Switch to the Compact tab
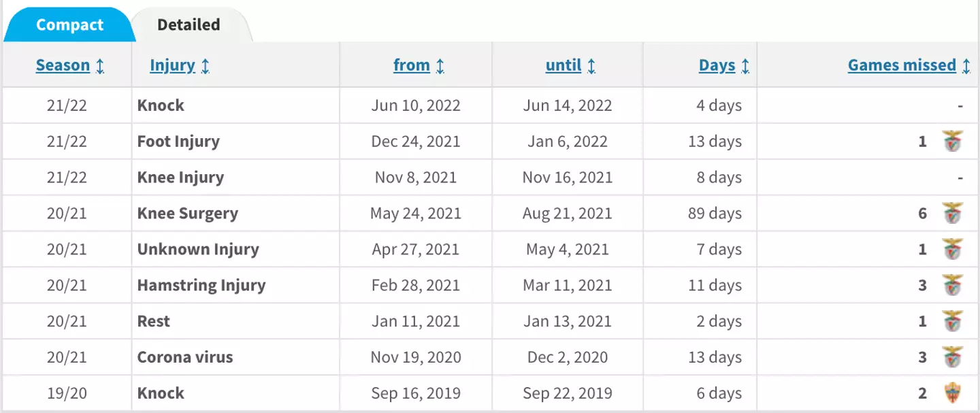Screen dimensions: 980x413 click(69, 25)
